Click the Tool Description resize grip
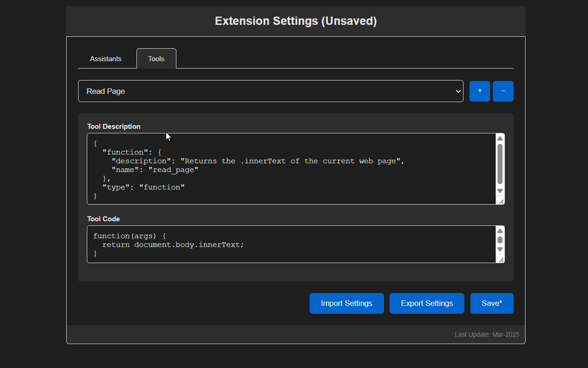588x368 pixels. click(501, 201)
